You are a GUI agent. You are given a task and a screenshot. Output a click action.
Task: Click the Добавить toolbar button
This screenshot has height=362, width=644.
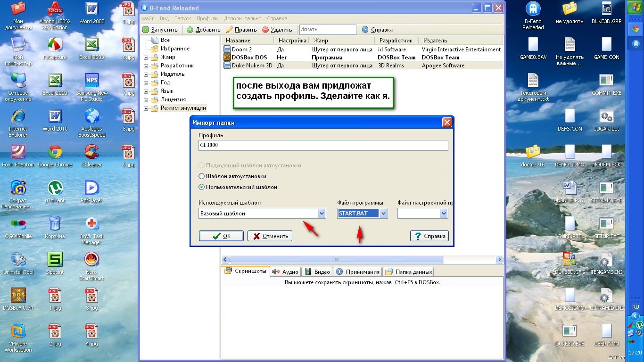click(x=203, y=30)
